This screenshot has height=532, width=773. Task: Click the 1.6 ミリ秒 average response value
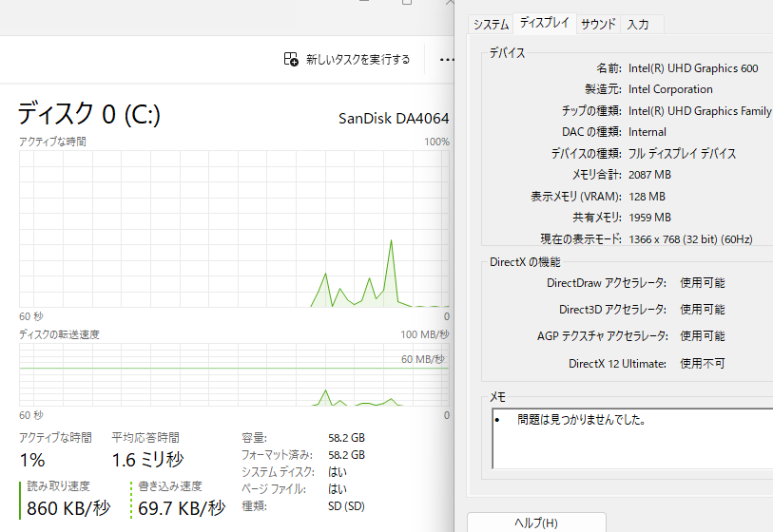pyautogui.click(x=147, y=460)
